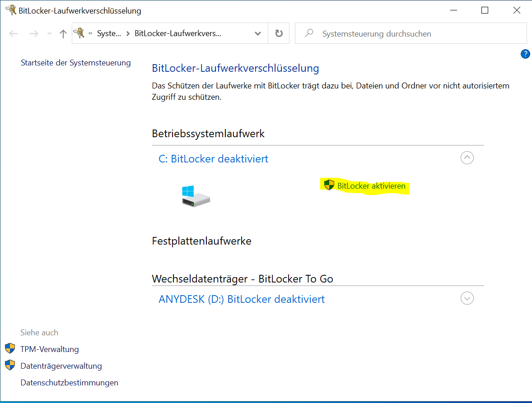Click the shield icon next to TPM-Verwaltung
The image size is (532, 403).
[x=10, y=348]
